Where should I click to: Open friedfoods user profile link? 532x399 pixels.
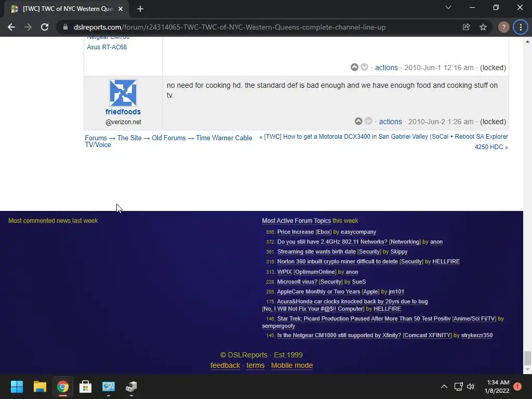point(123,112)
